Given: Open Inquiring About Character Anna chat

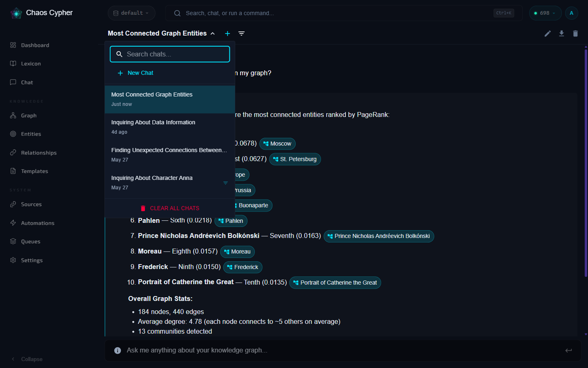Looking at the screenshot, I should click(170, 183).
